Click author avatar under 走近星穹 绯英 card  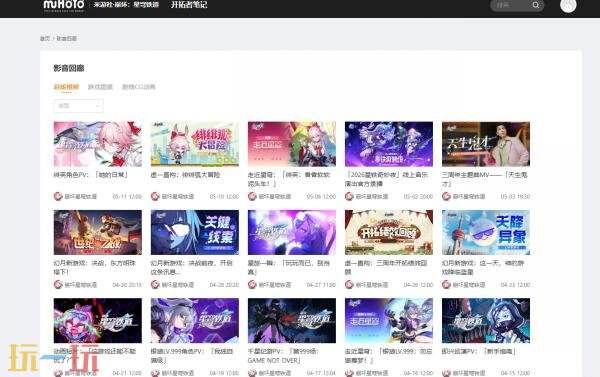[x=252, y=196]
